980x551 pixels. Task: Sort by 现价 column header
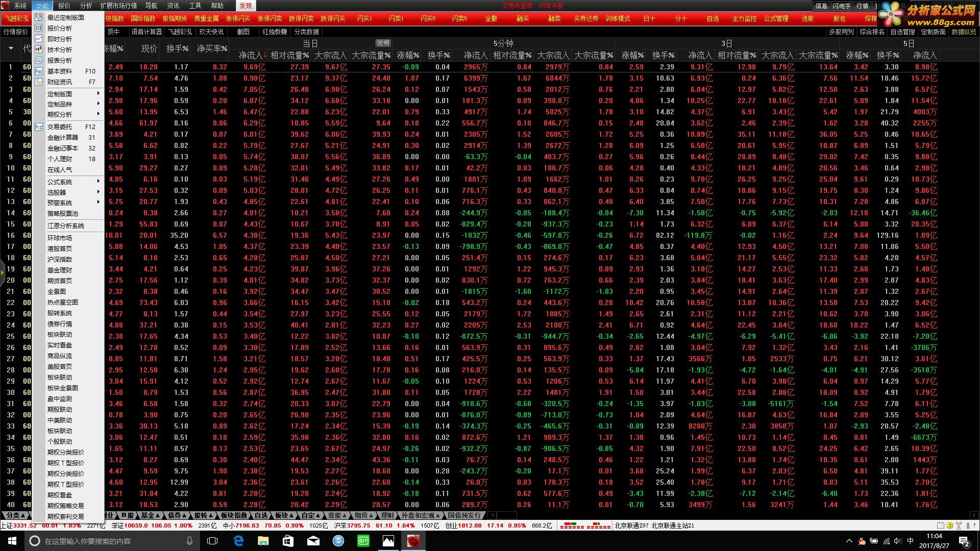[x=149, y=48]
